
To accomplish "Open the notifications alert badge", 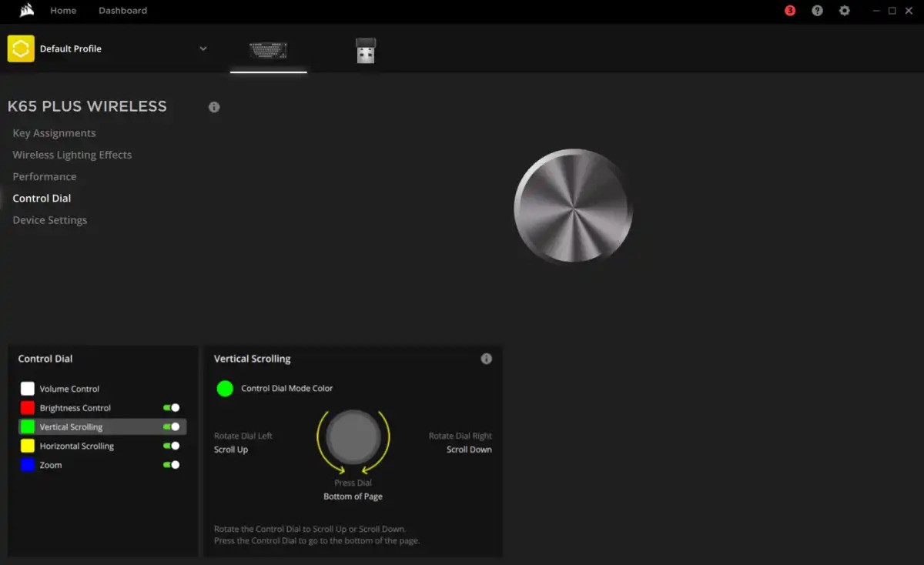I will tap(790, 11).
